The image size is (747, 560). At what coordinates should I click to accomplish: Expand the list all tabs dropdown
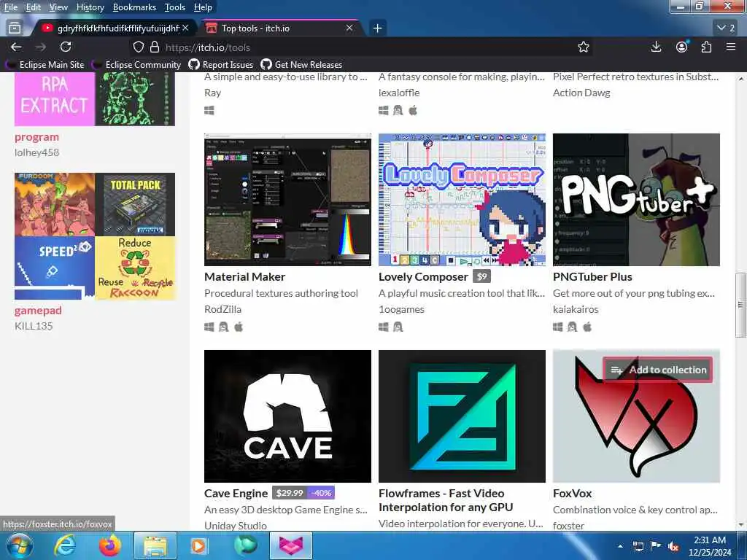pyautogui.click(x=726, y=28)
